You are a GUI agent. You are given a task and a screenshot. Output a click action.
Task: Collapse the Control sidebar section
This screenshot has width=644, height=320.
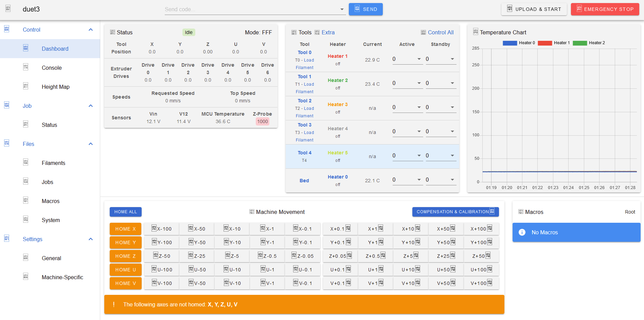click(91, 30)
